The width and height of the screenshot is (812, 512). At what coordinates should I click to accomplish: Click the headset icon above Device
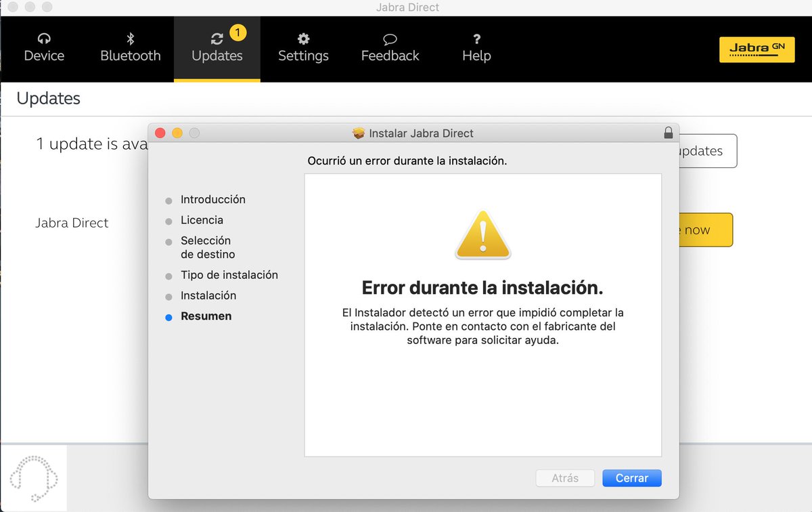[44, 39]
